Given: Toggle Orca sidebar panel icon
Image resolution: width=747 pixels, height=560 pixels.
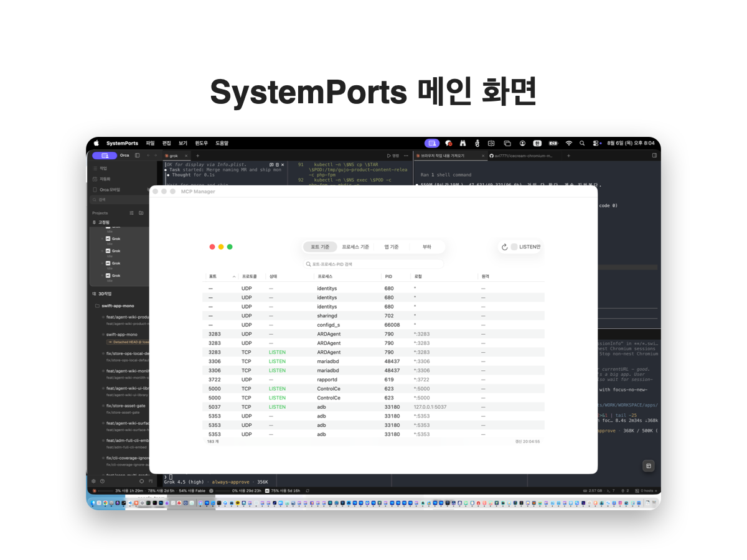Looking at the screenshot, I should click(137, 155).
